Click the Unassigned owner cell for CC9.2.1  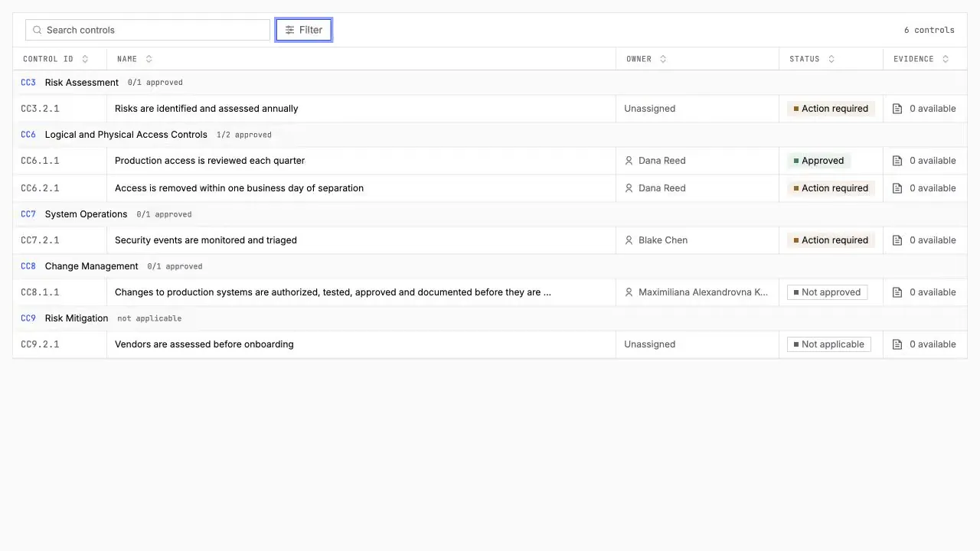(697, 344)
